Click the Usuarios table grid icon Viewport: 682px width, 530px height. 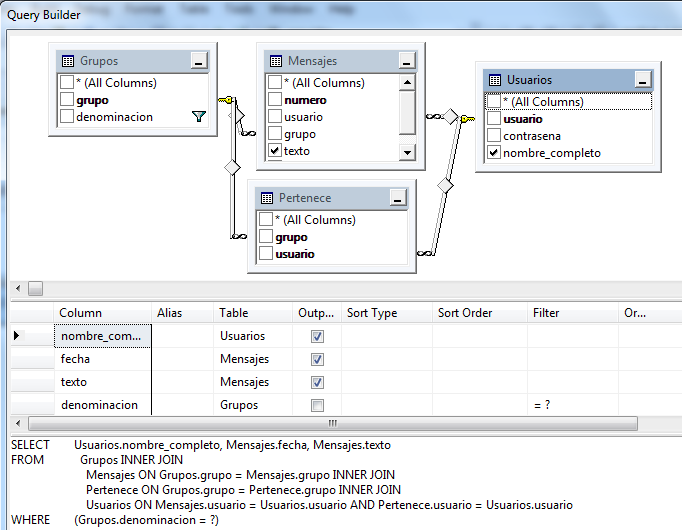[495, 80]
